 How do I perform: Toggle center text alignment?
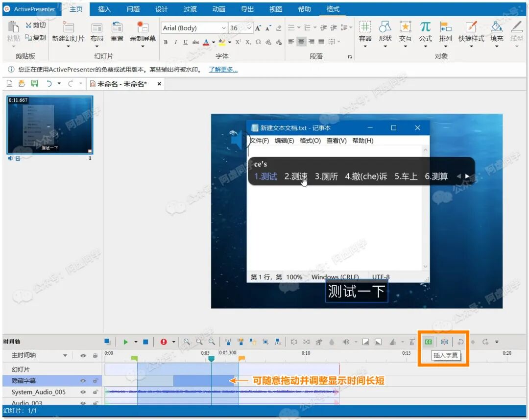tap(301, 42)
